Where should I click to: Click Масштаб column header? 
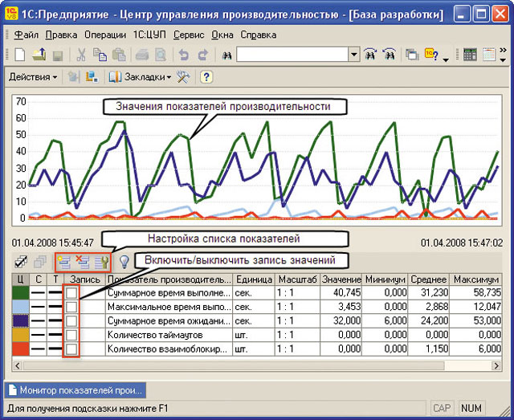click(297, 279)
